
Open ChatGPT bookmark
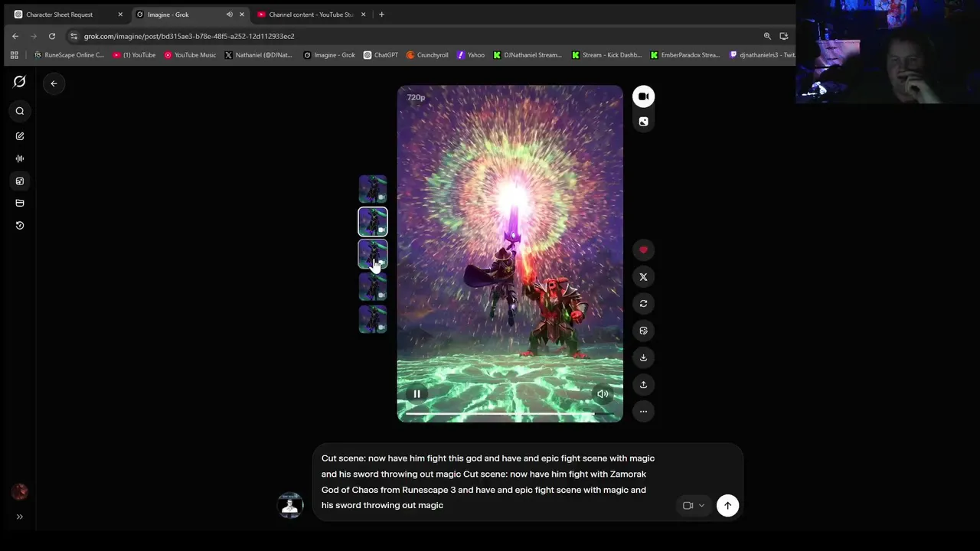pos(381,55)
